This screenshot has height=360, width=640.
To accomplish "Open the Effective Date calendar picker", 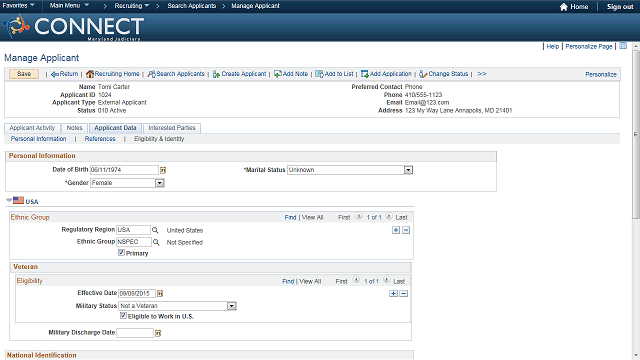I will tap(160, 293).
